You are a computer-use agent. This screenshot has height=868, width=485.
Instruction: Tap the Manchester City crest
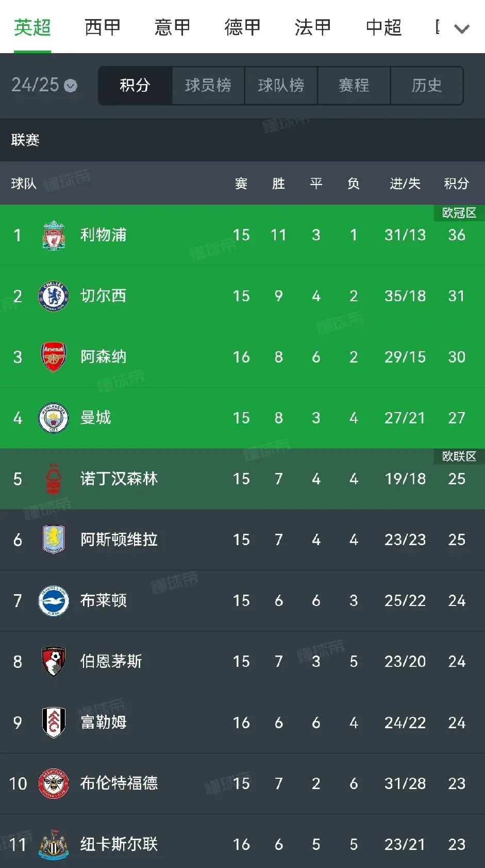[54, 418]
